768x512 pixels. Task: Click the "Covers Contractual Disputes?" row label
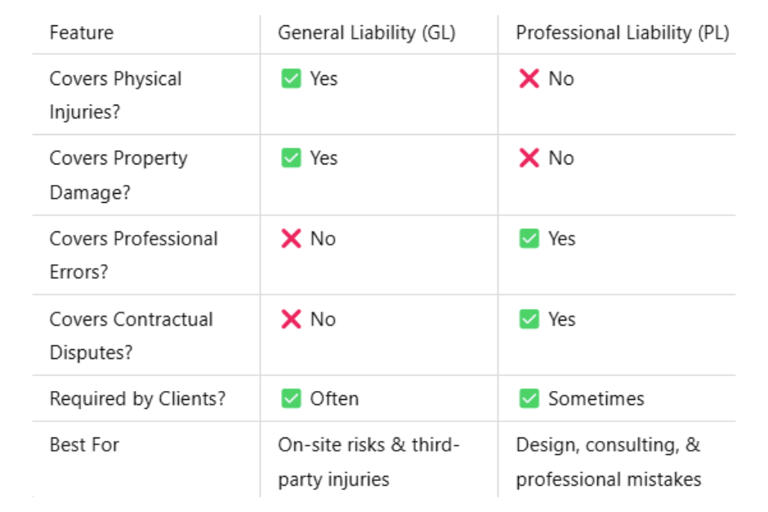(131, 335)
